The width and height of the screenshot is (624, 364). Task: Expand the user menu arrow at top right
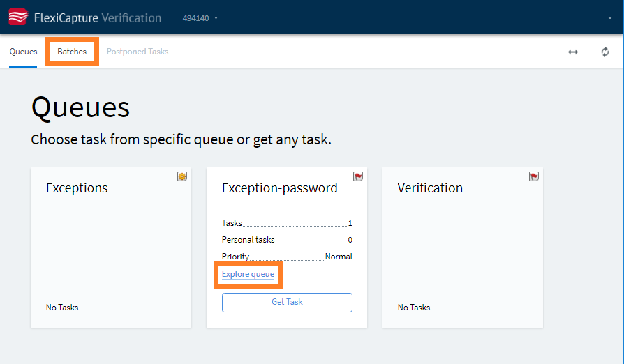(x=609, y=18)
